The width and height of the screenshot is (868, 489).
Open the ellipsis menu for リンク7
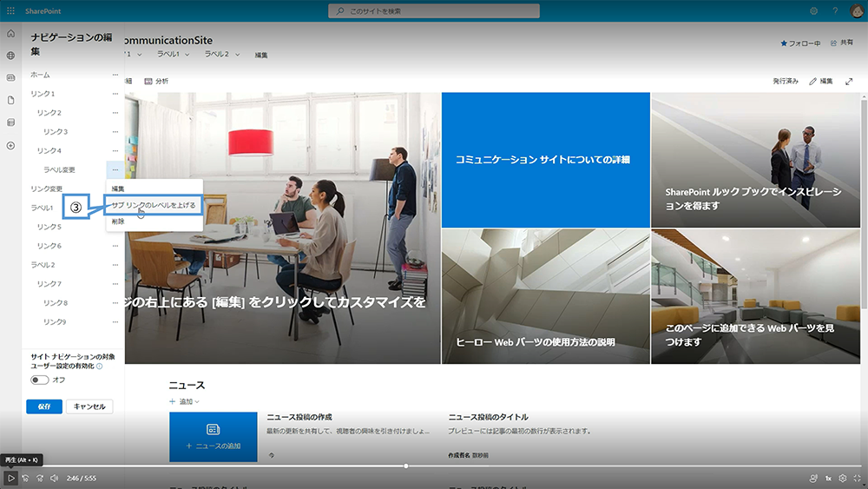(115, 283)
